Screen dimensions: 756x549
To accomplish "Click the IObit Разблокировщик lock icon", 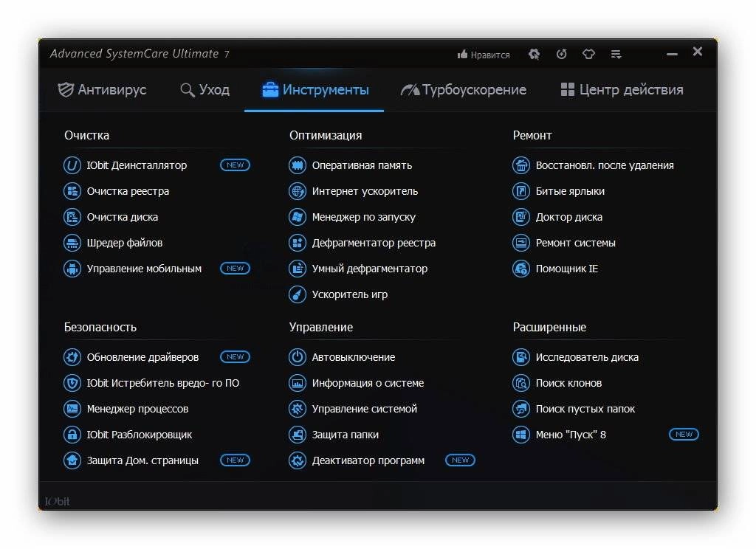I will (x=72, y=435).
